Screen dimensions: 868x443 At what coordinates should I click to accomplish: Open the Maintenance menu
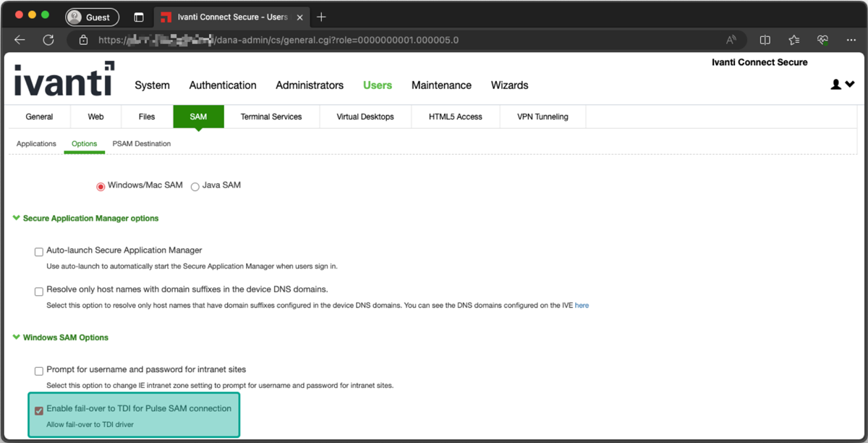[x=441, y=85]
